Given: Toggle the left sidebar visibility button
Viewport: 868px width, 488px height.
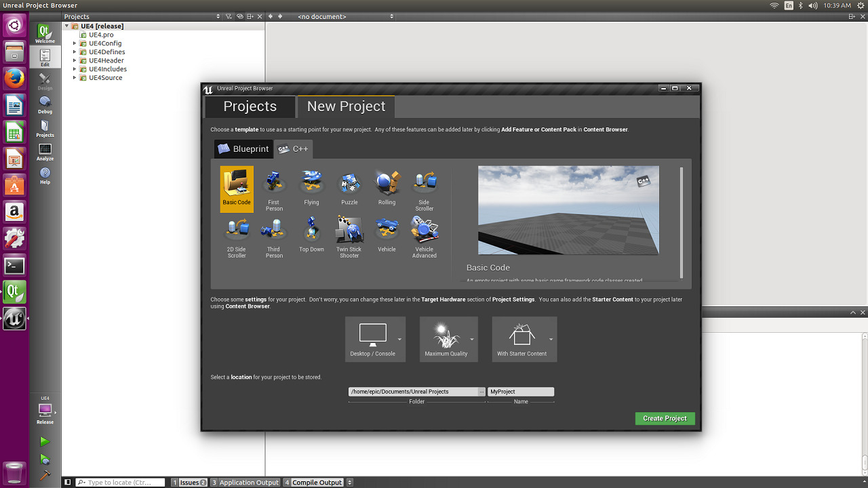Looking at the screenshot, I should 67,483.
